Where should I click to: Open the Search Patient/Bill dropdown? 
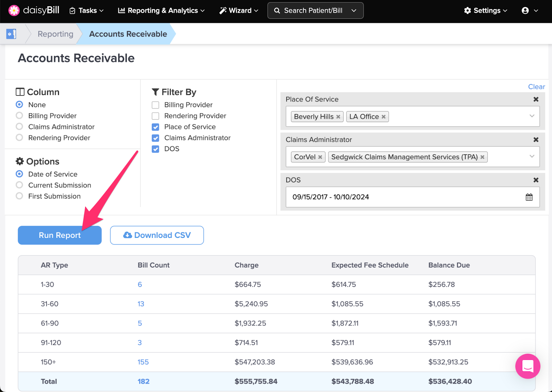pos(315,11)
